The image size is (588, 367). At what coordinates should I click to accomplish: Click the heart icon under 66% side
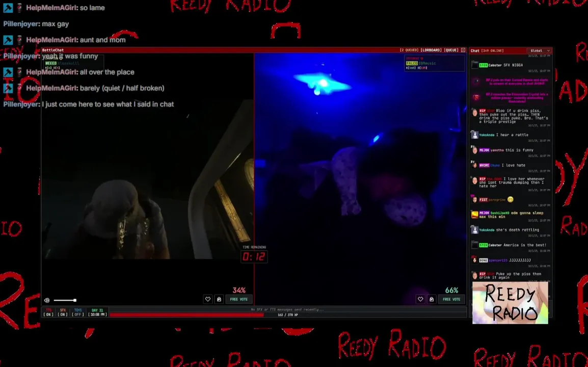click(420, 299)
